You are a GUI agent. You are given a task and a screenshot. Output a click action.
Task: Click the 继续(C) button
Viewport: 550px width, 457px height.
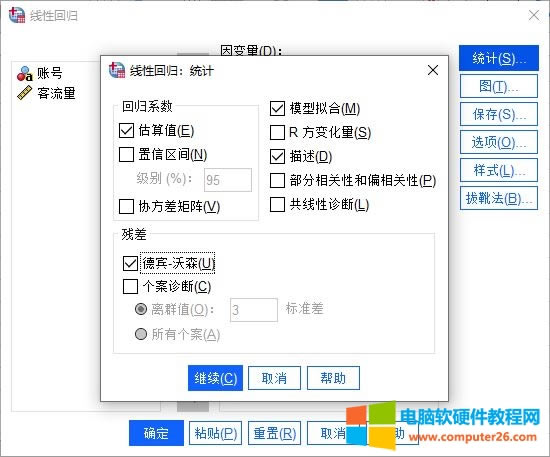tap(215, 378)
